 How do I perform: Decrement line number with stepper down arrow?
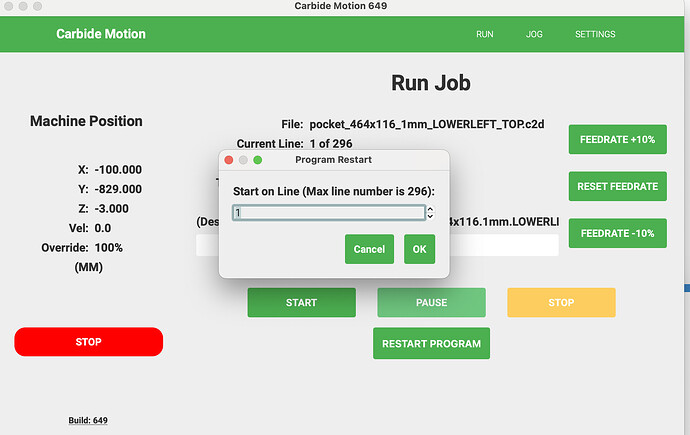pyautogui.click(x=430, y=216)
